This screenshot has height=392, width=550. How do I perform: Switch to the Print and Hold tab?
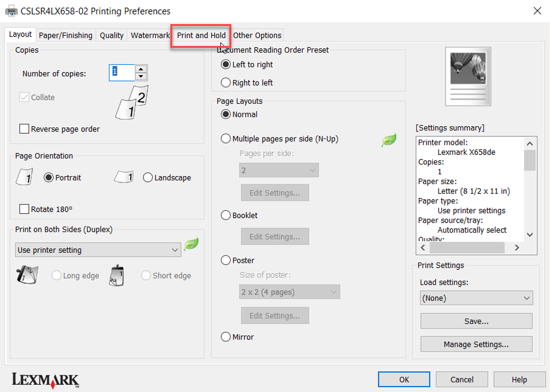point(201,35)
